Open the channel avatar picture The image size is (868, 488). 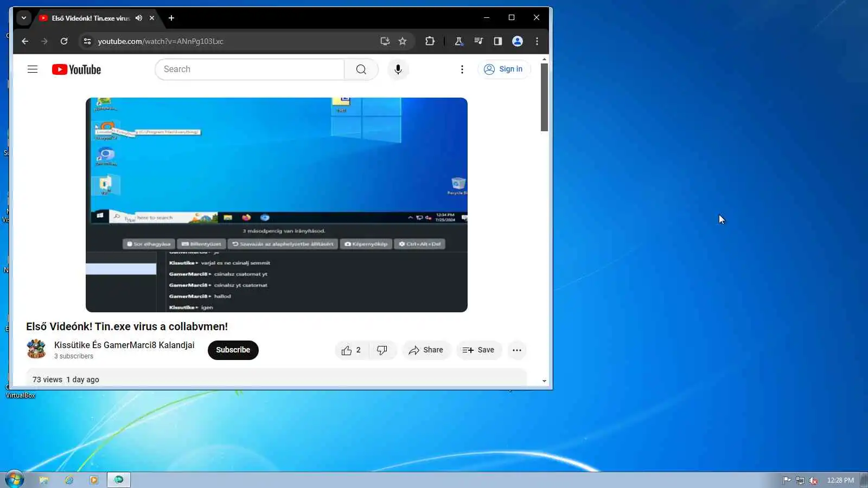coord(36,349)
